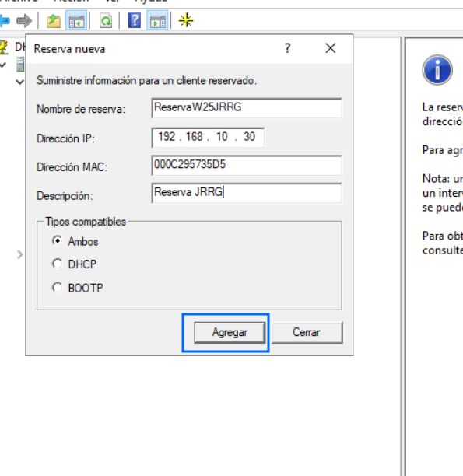Select the BOOTP radio button
This screenshot has width=463, height=476.
coord(57,287)
